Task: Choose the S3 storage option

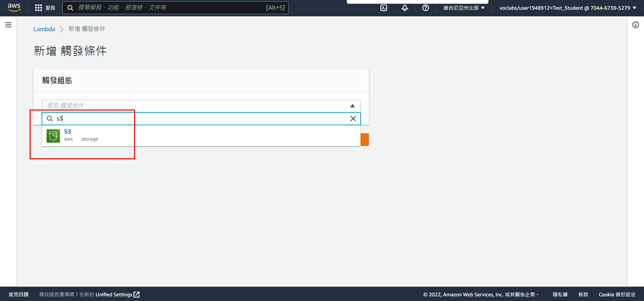Action: click(x=201, y=135)
